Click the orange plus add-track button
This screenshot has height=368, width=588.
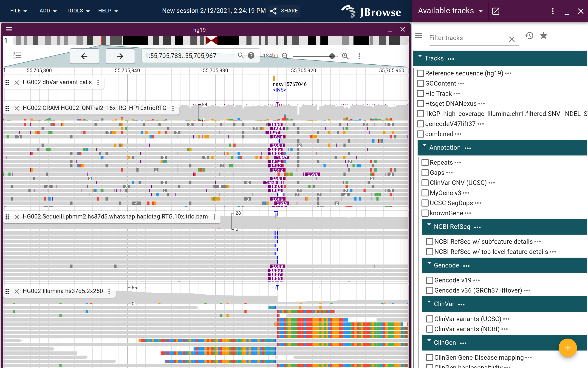[x=568, y=348]
